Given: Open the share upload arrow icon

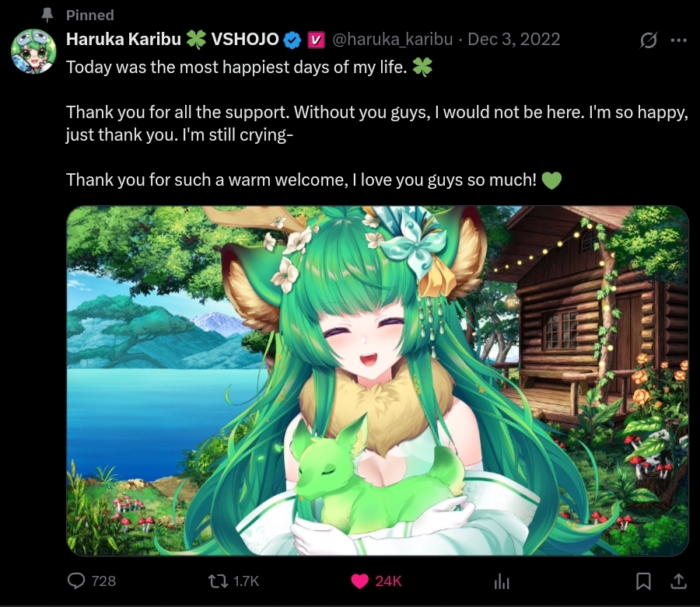Looking at the screenshot, I should click(678, 581).
